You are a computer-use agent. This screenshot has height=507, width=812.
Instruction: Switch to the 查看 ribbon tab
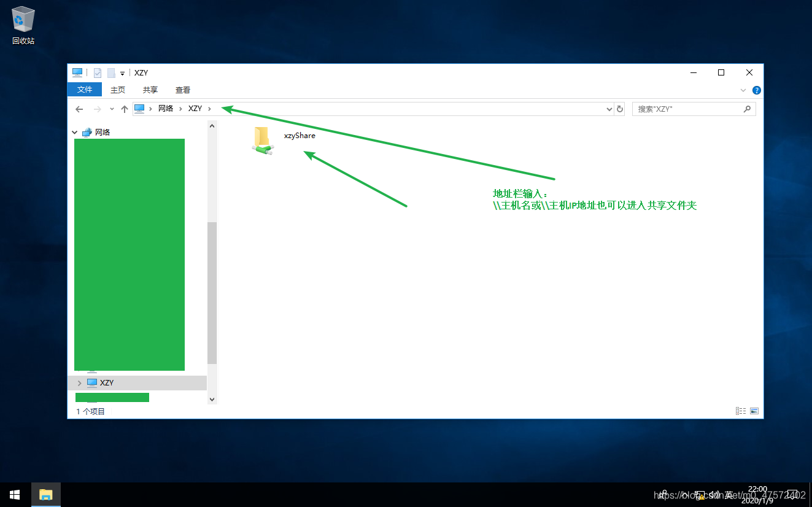(x=183, y=90)
